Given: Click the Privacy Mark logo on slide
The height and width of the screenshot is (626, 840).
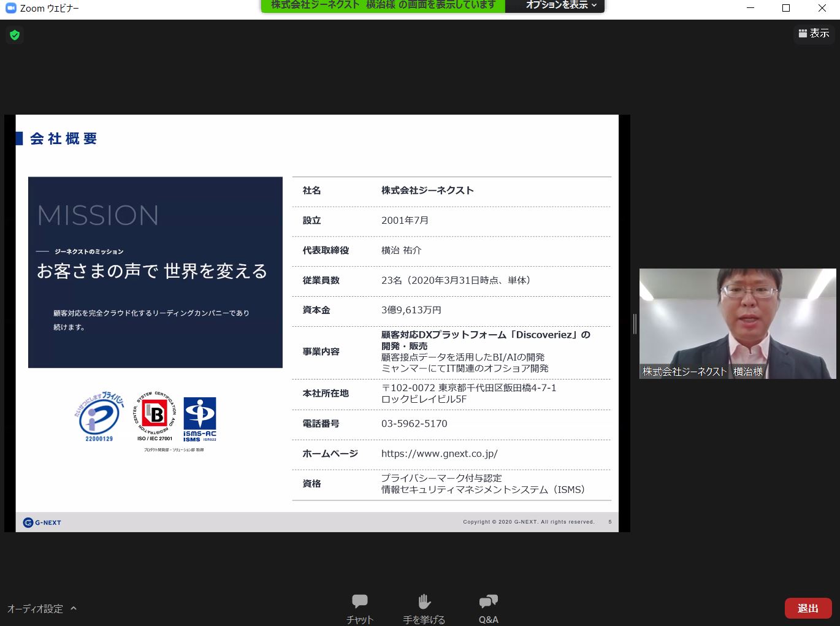Looking at the screenshot, I should pos(99,417).
